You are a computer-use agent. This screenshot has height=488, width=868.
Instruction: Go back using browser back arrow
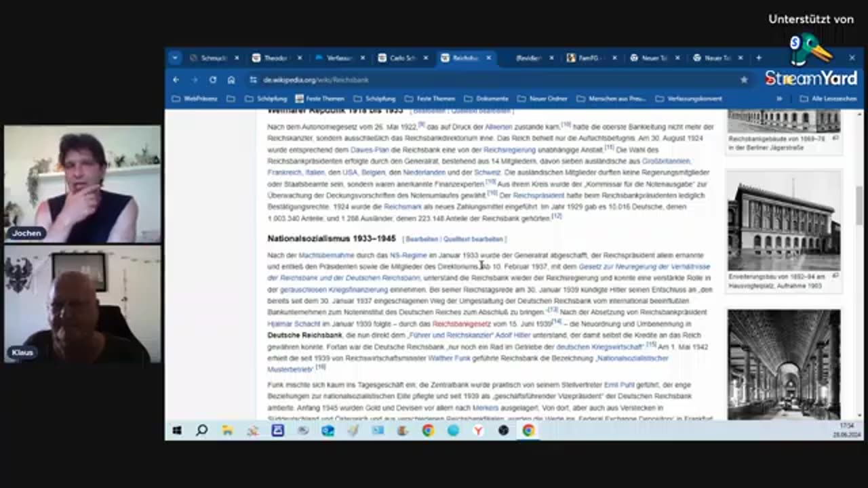point(176,80)
